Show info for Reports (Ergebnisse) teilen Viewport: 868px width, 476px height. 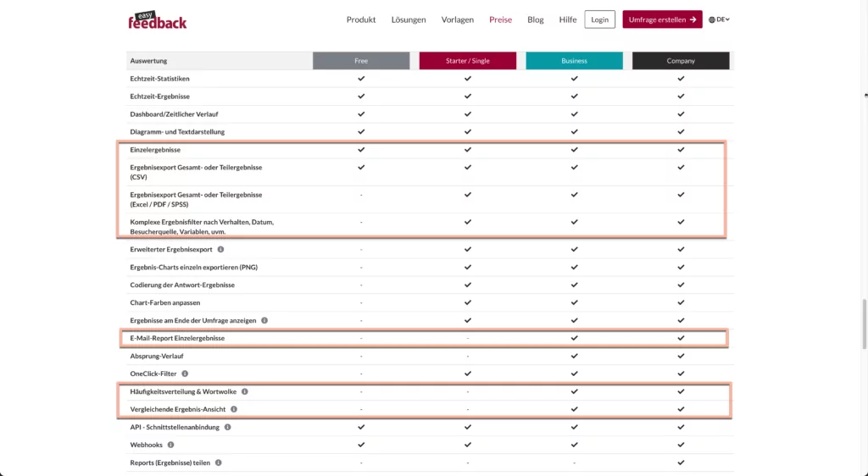coord(218,462)
